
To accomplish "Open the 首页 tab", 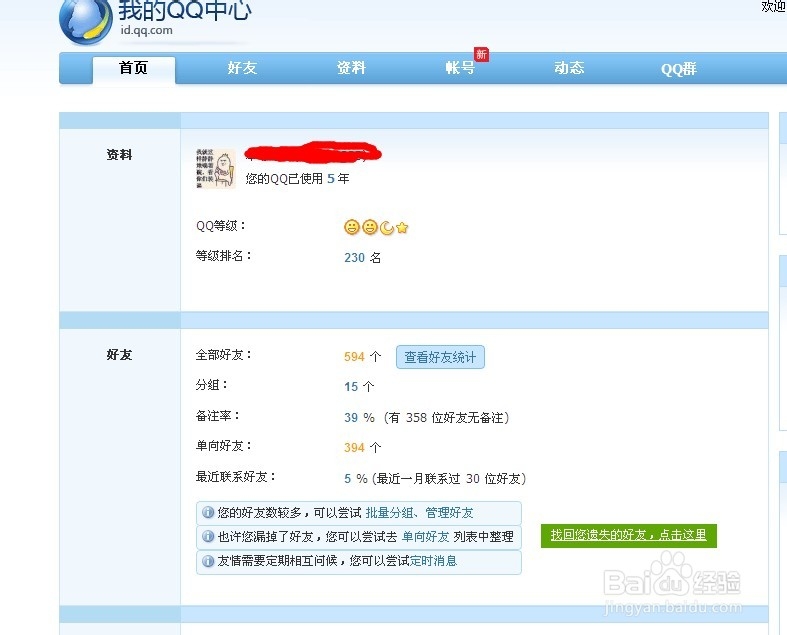I will tap(134, 68).
